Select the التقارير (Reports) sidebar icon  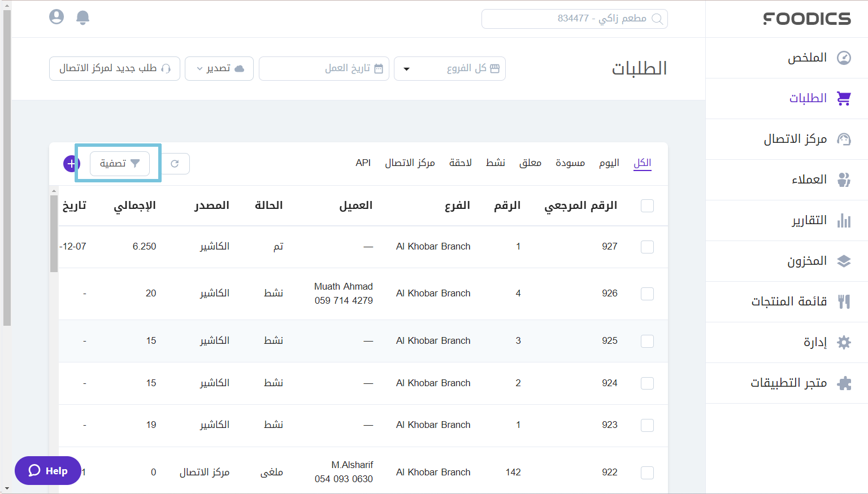point(844,220)
